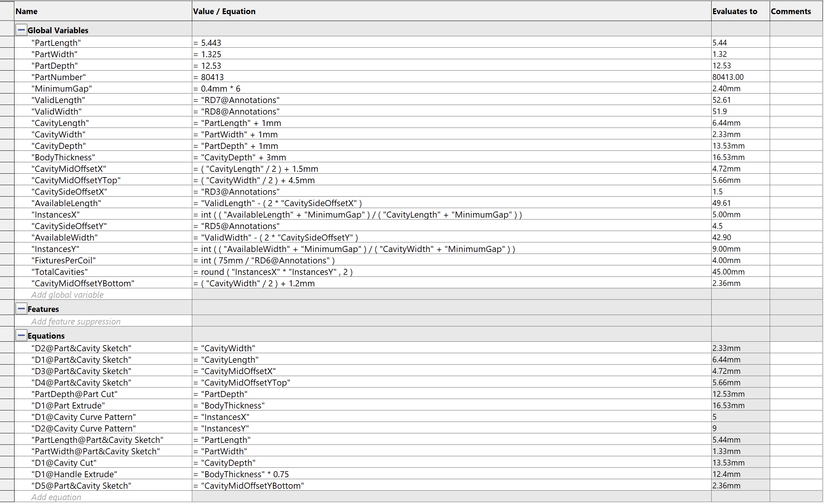The image size is (824, 504).
Task: Click the Evaluates to column header
Action: (740, 11)
